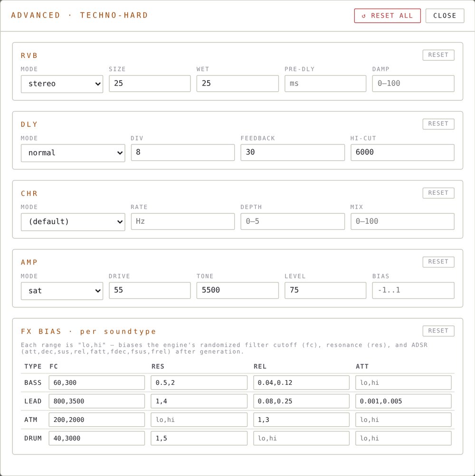The width and height of the screenshot is (475, 476).
Task: Click the DRUM RES range field
Action: 199,438
